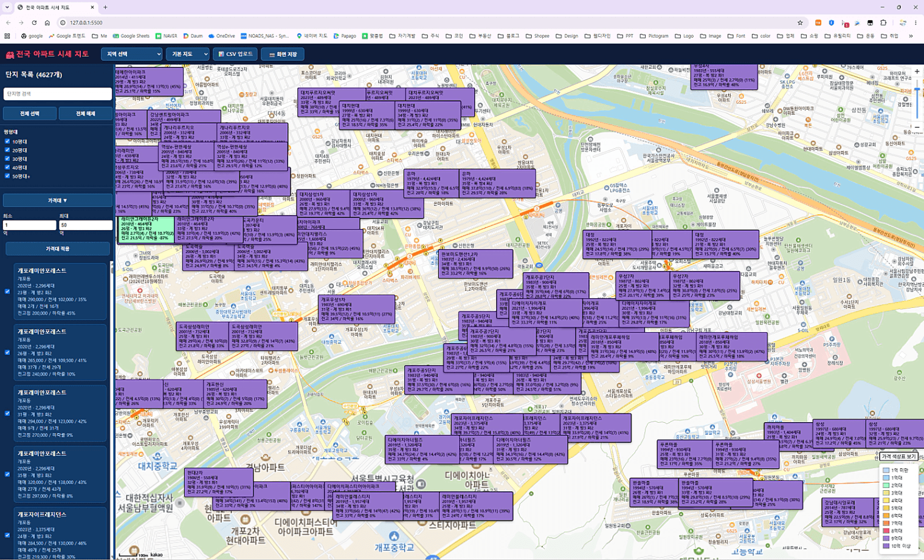The image size is (924, 560).
Task: Click the 전체 선택 button
Action: pyautogui.click(x=30, y=114)
